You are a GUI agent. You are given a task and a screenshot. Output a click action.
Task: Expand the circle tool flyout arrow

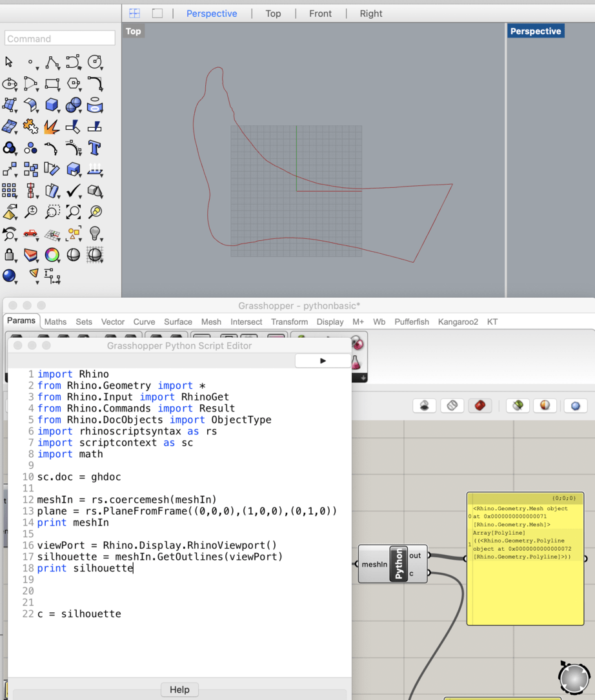tap(101, 69)
